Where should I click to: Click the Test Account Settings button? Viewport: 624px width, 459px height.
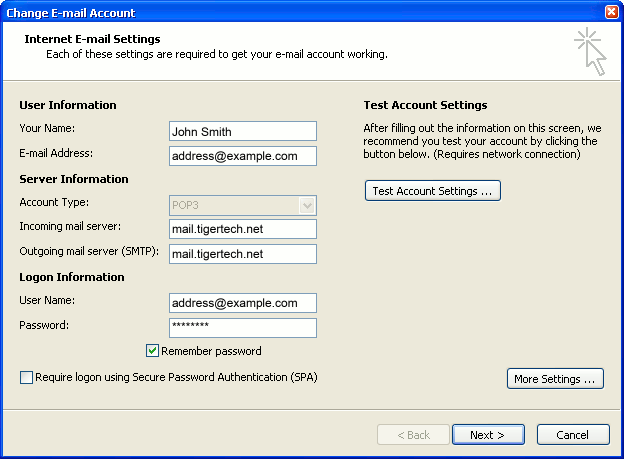point(432,190)
